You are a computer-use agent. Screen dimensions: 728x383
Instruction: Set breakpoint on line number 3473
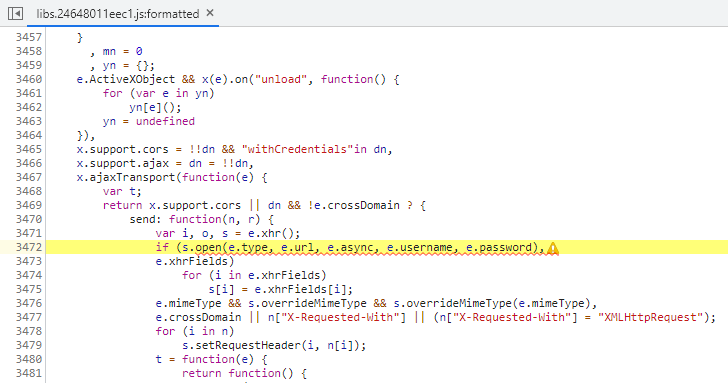point(29,261)
